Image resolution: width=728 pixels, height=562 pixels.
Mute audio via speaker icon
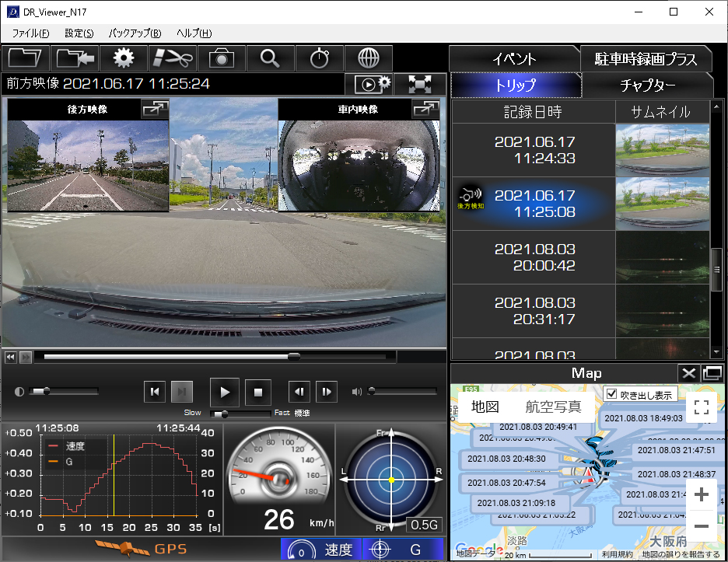[x=356, y=392]
